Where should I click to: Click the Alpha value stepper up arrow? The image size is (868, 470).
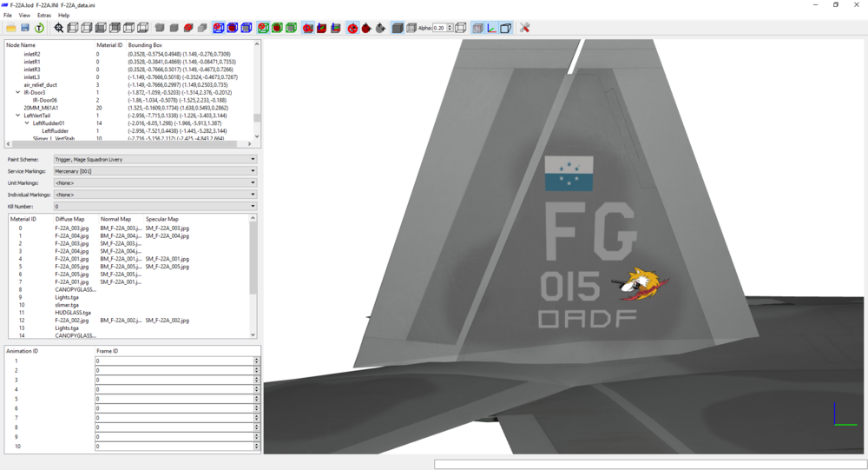450,25
